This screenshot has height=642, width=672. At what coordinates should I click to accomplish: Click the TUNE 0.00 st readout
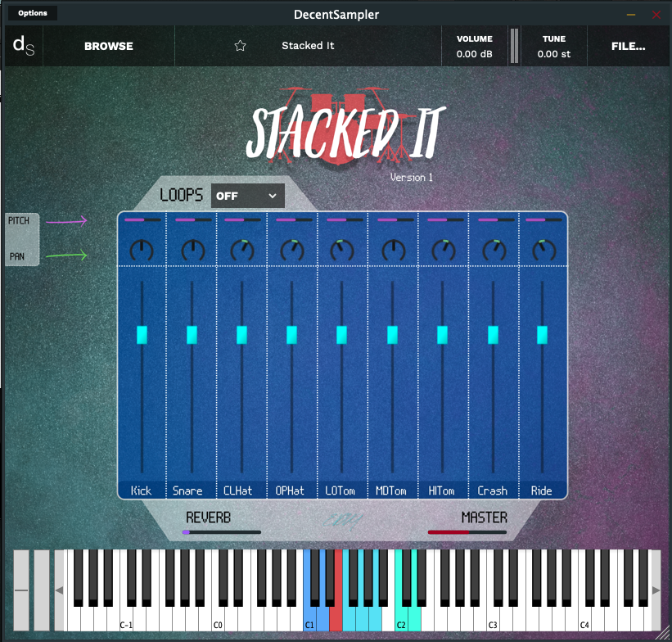pyautogui.click(x=553, y=46)
